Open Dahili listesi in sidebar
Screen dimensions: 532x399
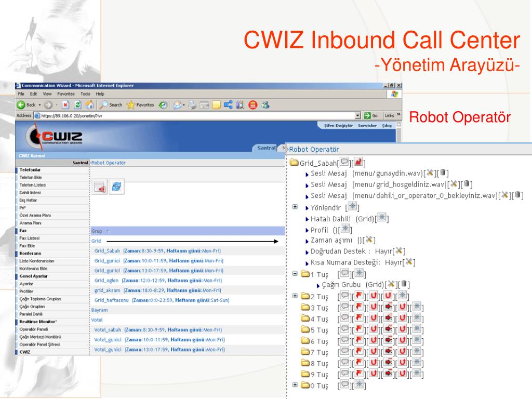[30, 193]
